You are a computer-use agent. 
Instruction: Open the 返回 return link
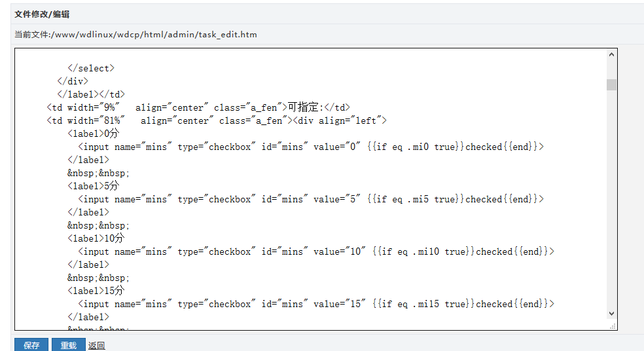coord(96,346)
